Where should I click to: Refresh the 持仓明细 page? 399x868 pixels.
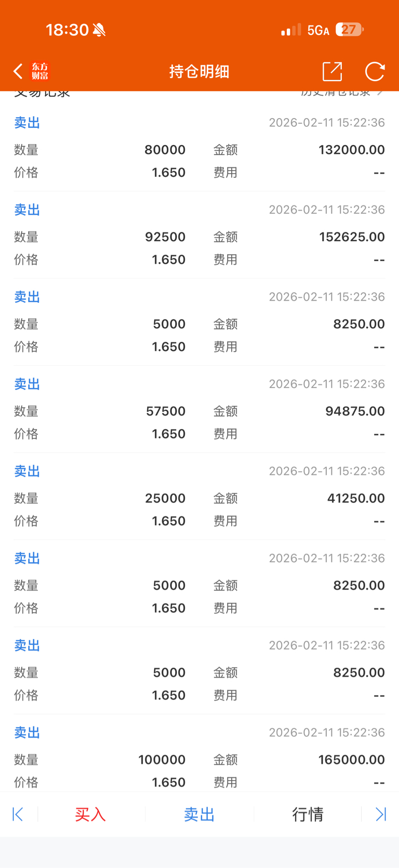click(x=375, y=71)
